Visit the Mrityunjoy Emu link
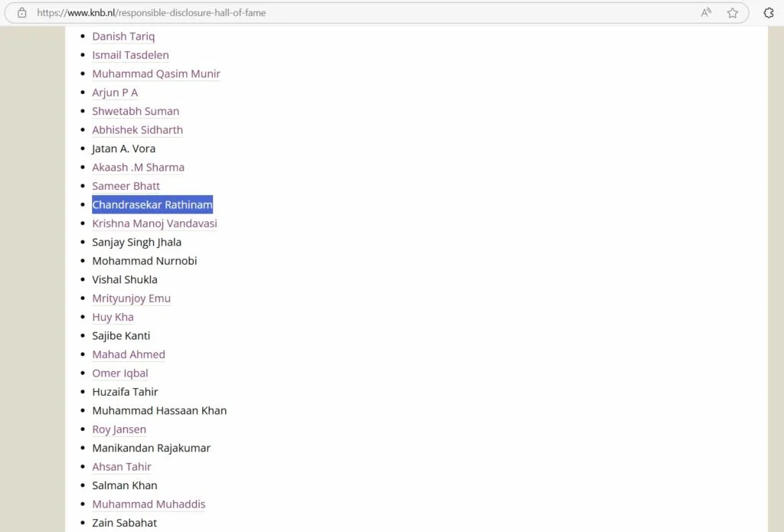The height and width of the screenshot is (532, 784). (131, 299)
